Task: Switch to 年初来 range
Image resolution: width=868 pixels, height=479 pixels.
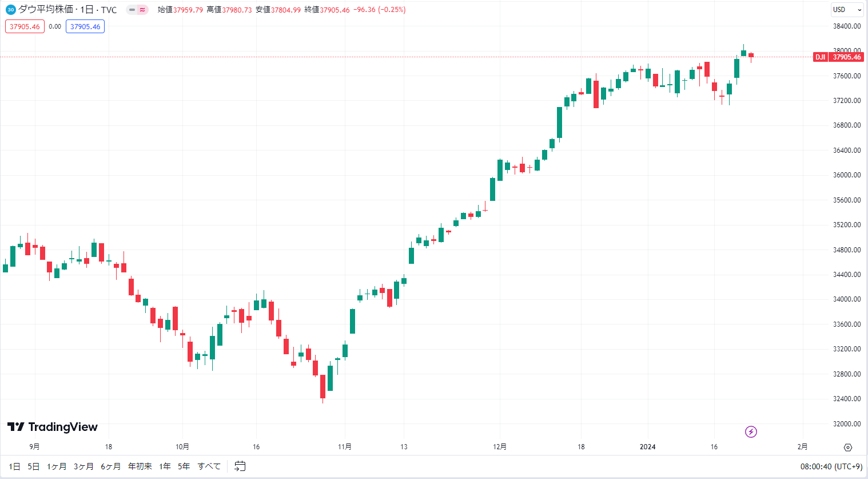Action: pos(140,466)
